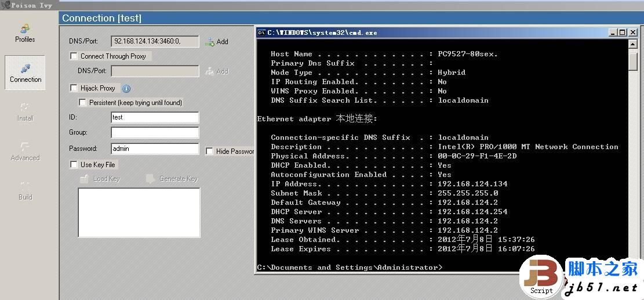Viewport: 644px width, 300px height.
Task: Enable the Use Key File checkbox
Action: click(74, 165)
